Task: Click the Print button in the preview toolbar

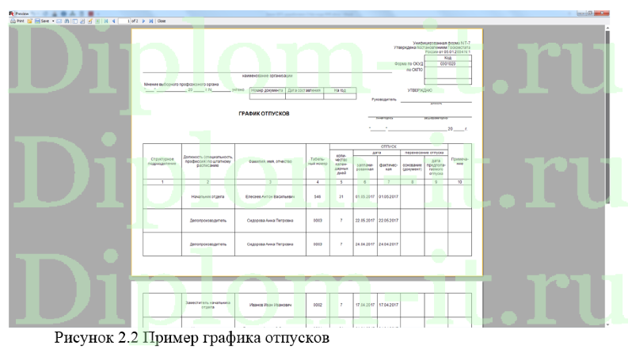Action: tap(17, 21)
